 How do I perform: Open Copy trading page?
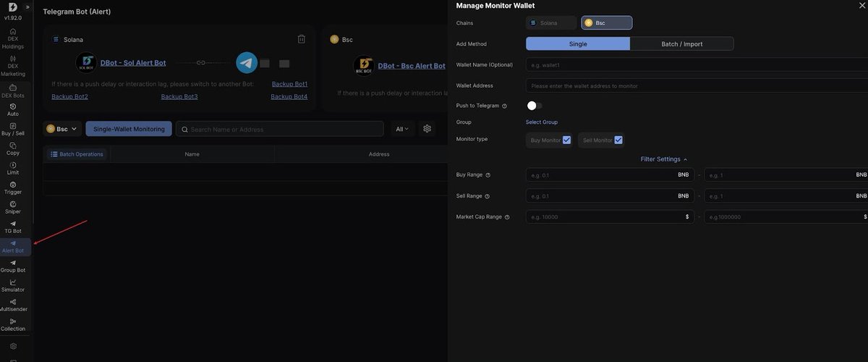click(13, 149)
